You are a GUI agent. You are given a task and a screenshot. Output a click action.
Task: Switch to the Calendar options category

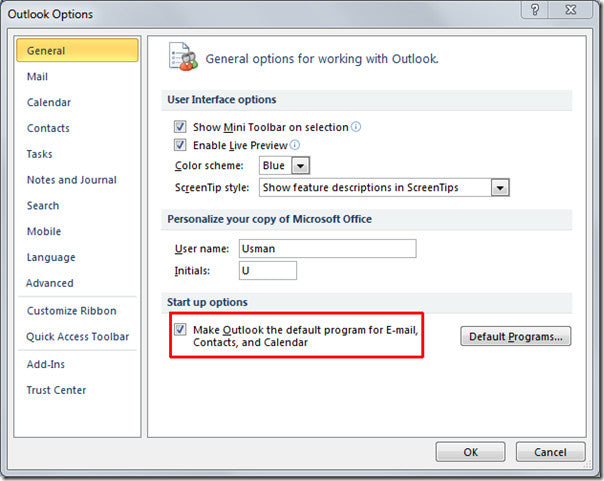click(x=50, y=102)
